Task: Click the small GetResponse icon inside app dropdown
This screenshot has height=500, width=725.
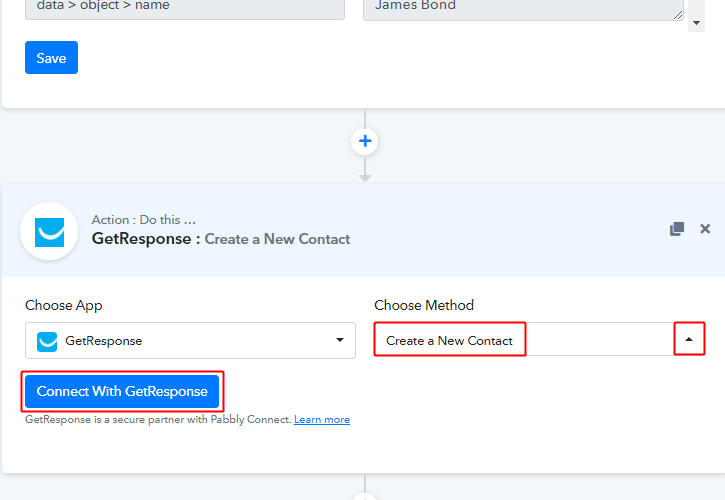Action: point(47,342)
